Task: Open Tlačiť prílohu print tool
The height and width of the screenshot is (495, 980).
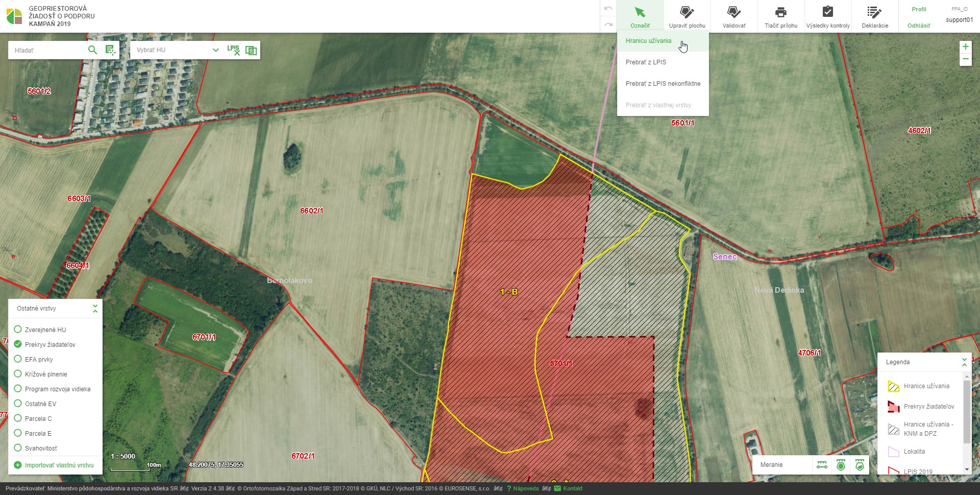Action: pyautogui.click(x=781, y=16)
